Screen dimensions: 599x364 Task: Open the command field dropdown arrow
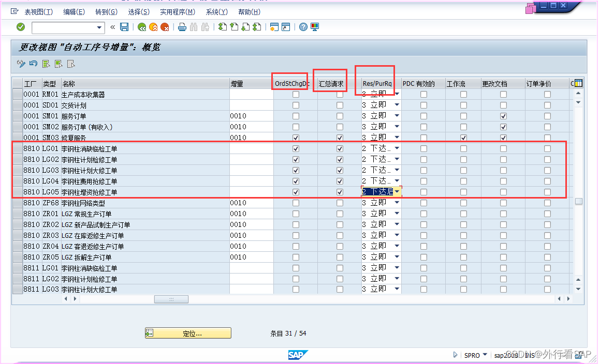coord(99,27)
